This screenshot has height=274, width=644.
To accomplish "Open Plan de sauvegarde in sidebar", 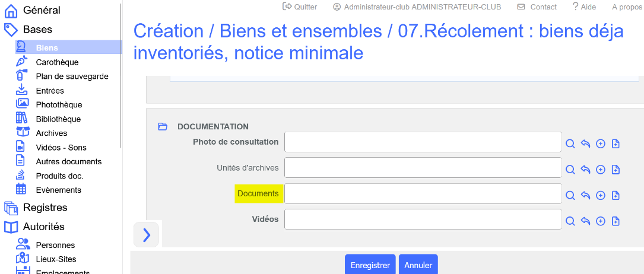I will click(72, 77).
